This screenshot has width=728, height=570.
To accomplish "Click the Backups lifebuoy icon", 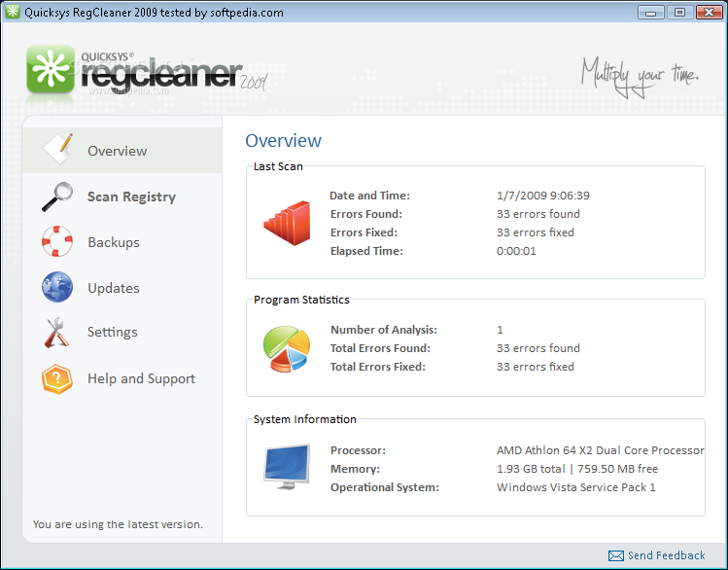I will (57, 241).
